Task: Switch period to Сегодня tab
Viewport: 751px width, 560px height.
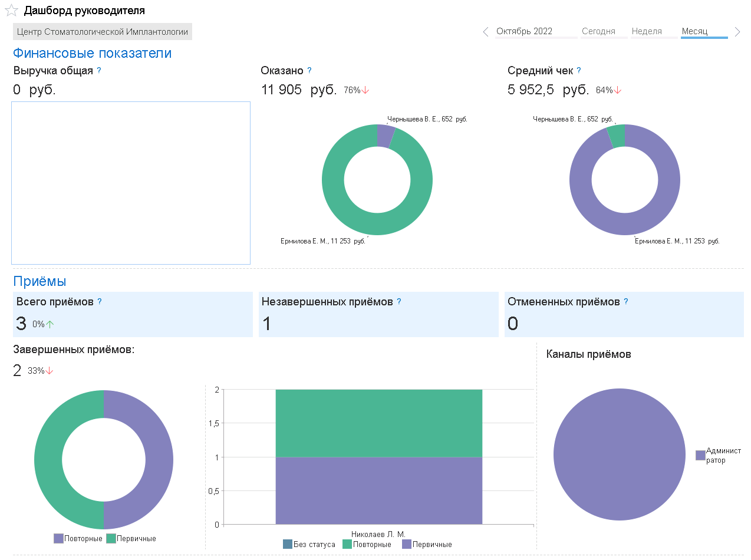Action: tap(598, 32)
